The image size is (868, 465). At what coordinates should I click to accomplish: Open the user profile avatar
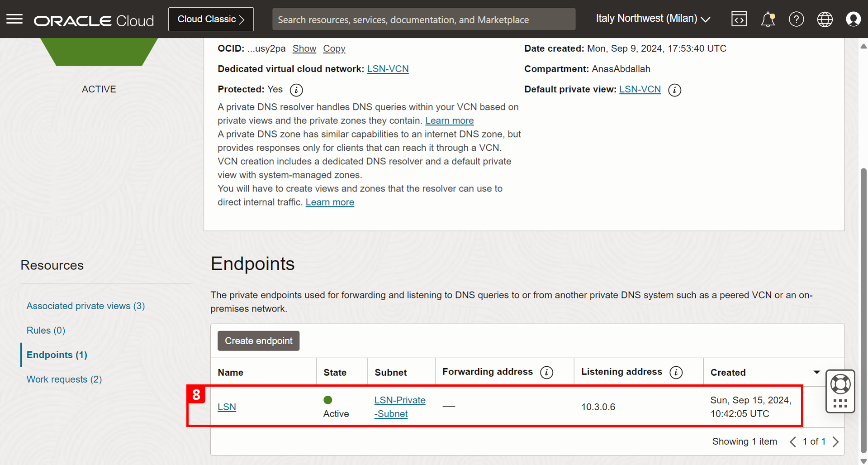tap(853, 19)
